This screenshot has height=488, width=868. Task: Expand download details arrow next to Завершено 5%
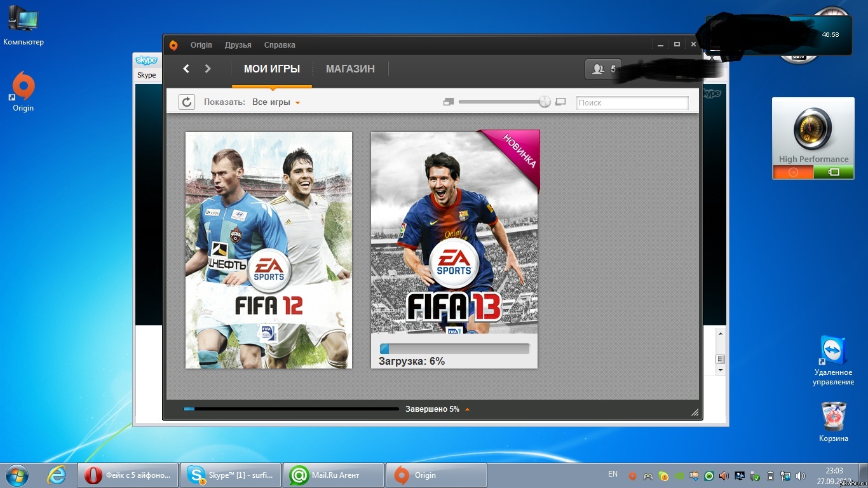[468, 409]
